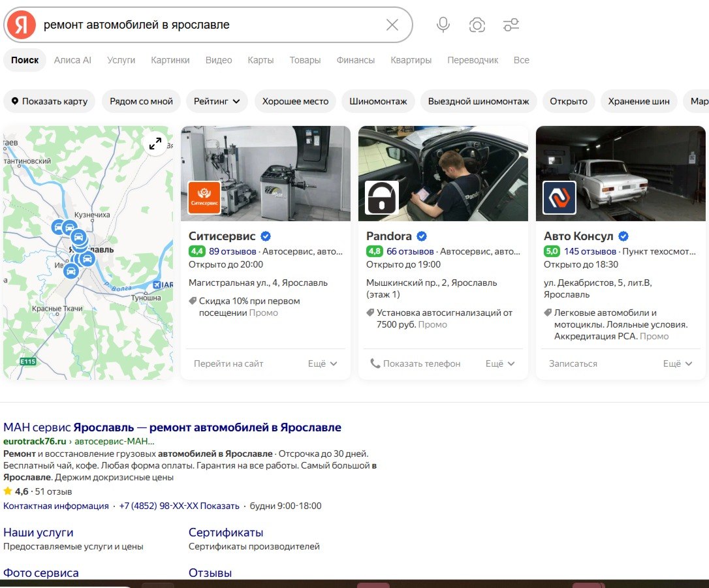This screenshot has height=588, width=709.
Task: Open Контактная информация link
Action: point(56,506)
